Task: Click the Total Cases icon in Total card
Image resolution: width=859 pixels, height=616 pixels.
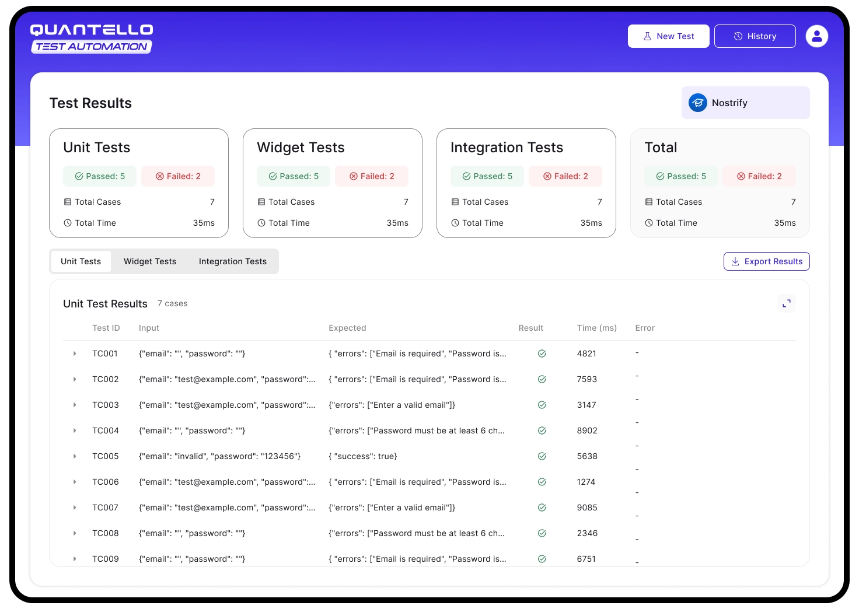Action: pyautogui.click(x=649, y=202)
